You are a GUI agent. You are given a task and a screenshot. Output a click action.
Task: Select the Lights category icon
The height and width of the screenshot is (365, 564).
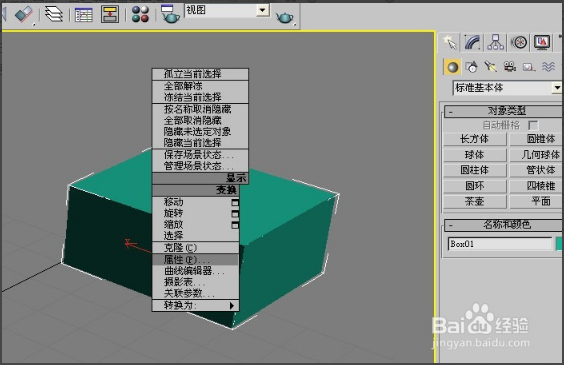(x=490, y=67)
